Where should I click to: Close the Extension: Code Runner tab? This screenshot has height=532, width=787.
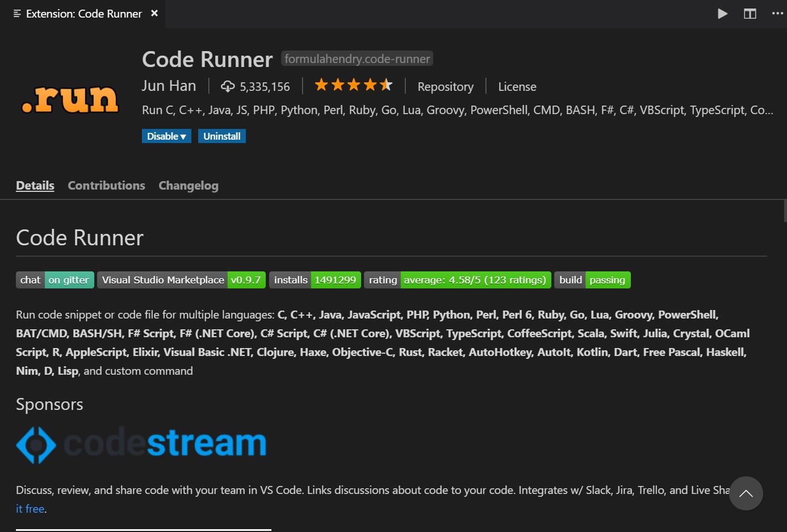[x=154, y=13]
